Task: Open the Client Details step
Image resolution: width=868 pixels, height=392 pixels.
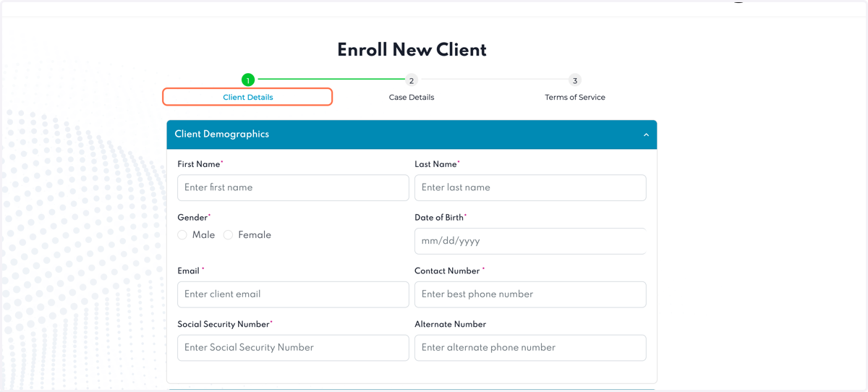Action: 247,97
